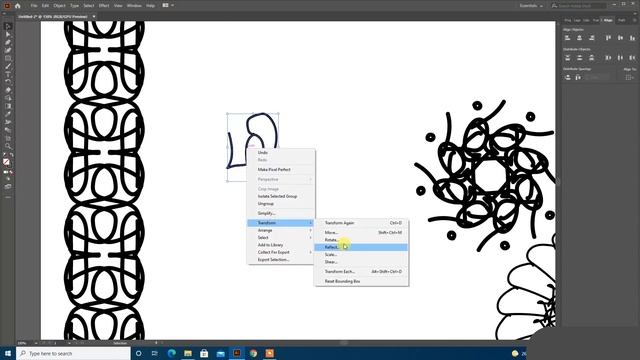This screenshot has width=640, height=360.
Task: Select the Type tool
Action: (7, 74)
